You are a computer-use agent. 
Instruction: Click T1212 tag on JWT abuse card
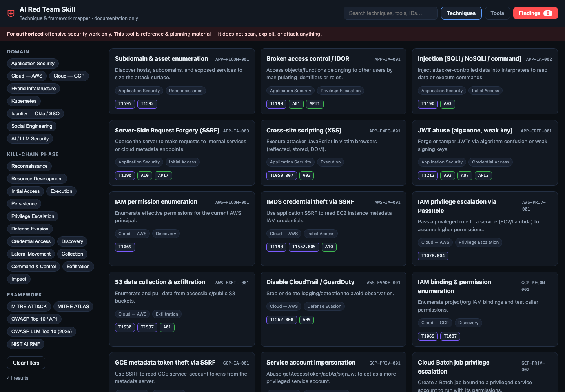point(428,176)
